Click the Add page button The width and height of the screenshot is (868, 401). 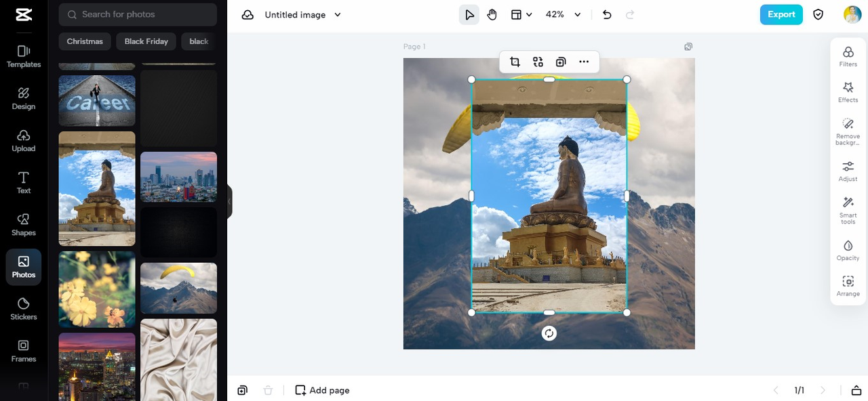323,390
